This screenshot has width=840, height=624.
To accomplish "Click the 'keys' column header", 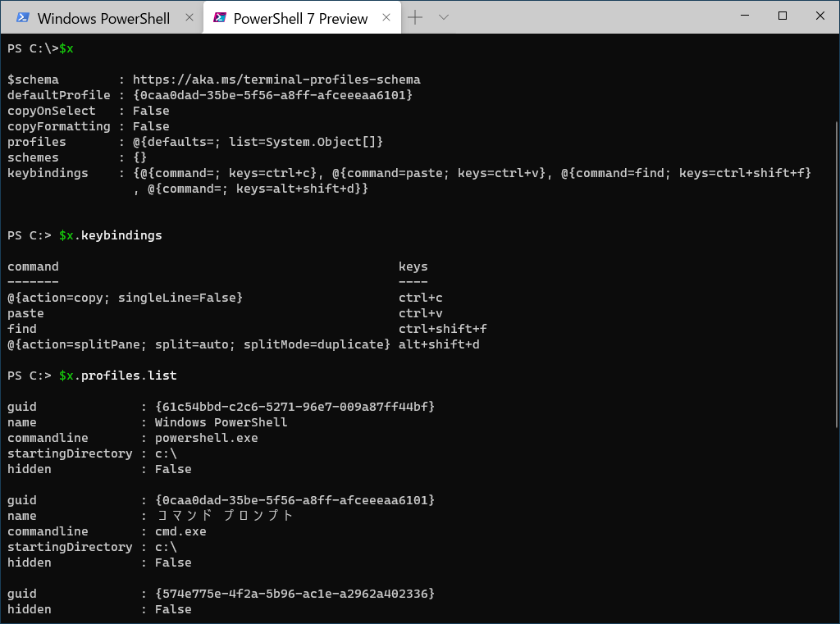I will [x=413, y=266].
